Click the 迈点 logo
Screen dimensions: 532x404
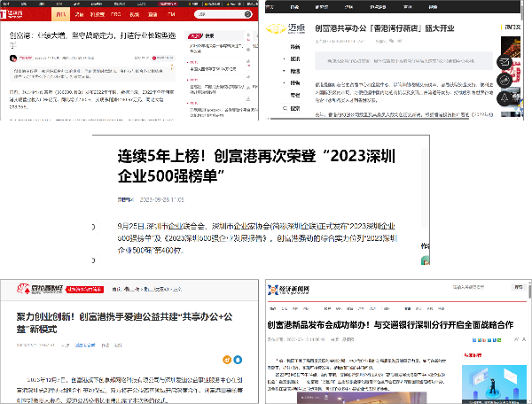point(286,28)
